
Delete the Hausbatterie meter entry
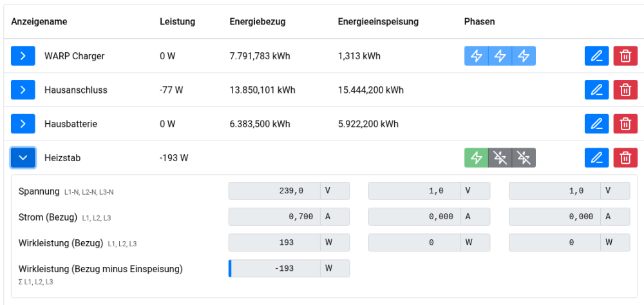625,124
